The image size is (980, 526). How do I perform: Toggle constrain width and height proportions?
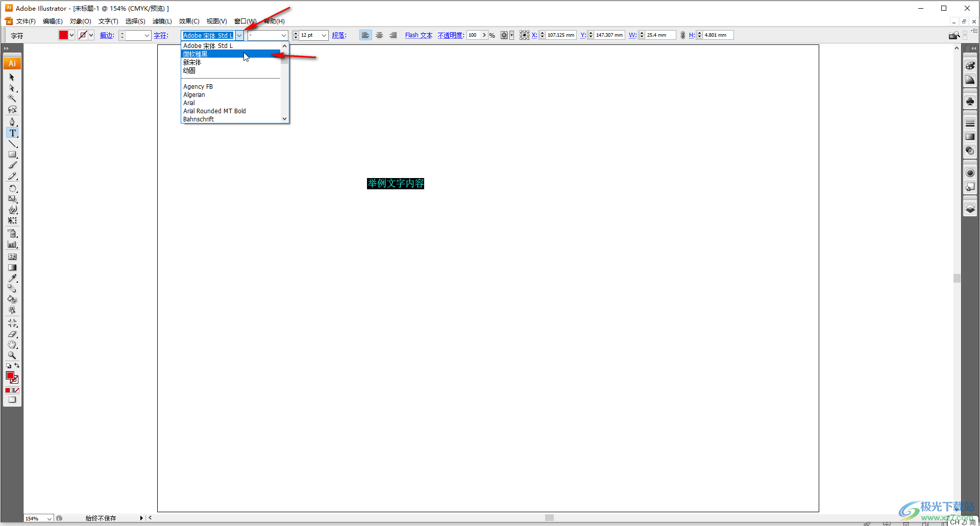pos(682,35)
